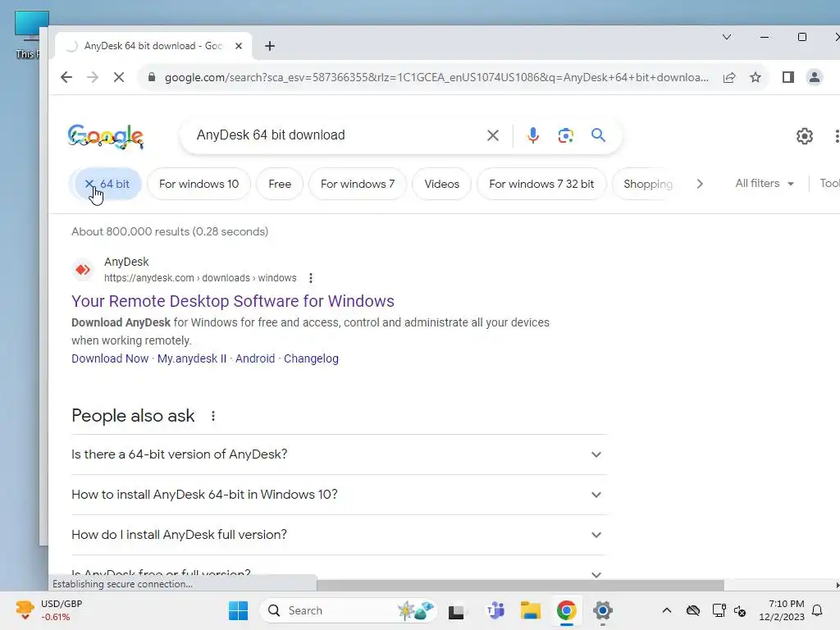Launch Microsoft Teams from taskbar
The height and width of the screenshot is (630, 840).
(495, 610)
